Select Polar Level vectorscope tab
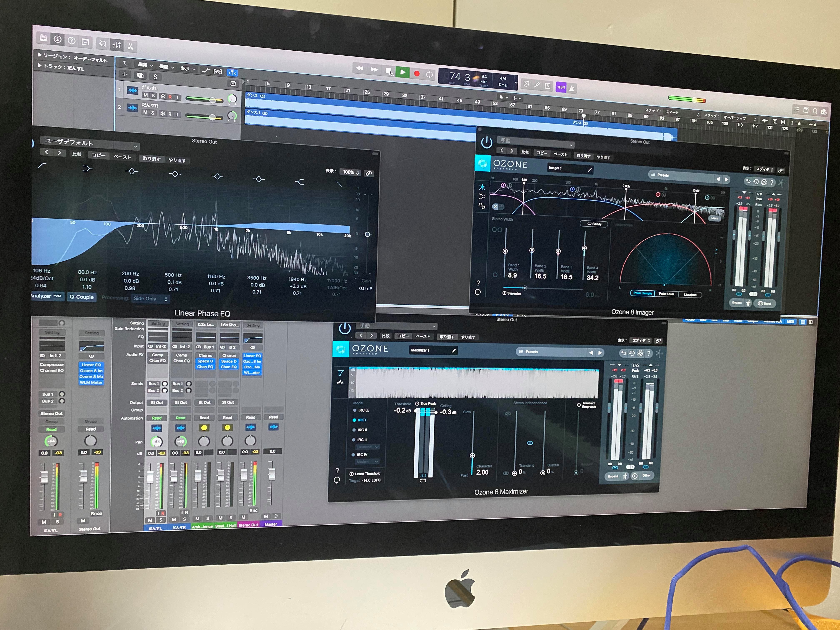 click(x=666, y=294)
